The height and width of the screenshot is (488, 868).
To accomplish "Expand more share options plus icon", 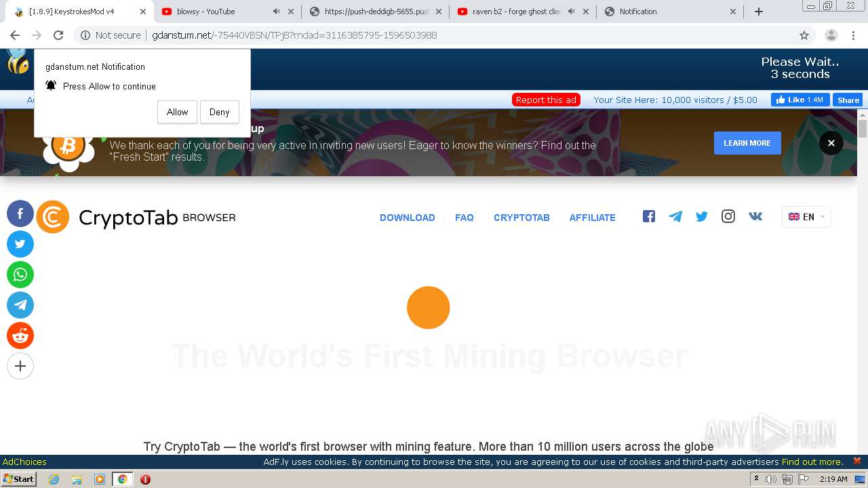I will tap(20, 366).
